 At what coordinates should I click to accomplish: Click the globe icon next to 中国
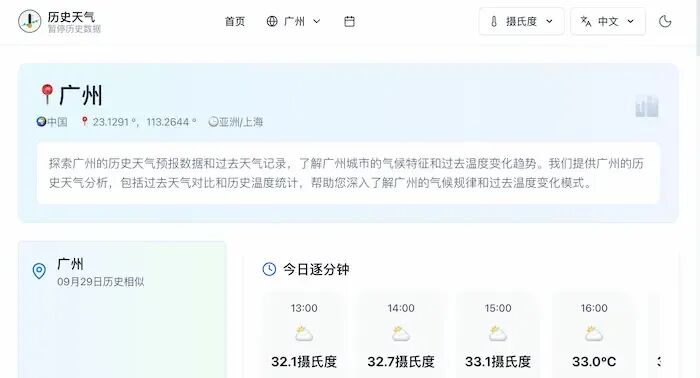pyautogui.click(x=42, y=121)
